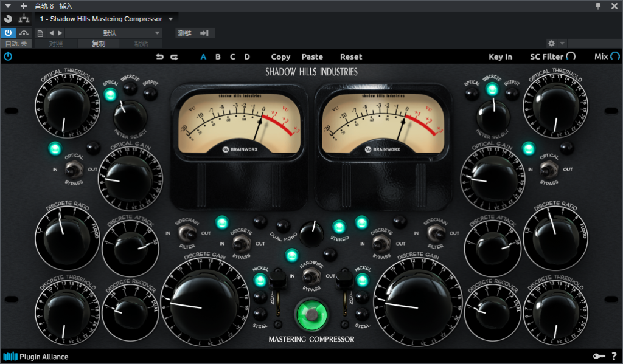Click the undo arrow icon
623x364 pixels.
(160, 57)
